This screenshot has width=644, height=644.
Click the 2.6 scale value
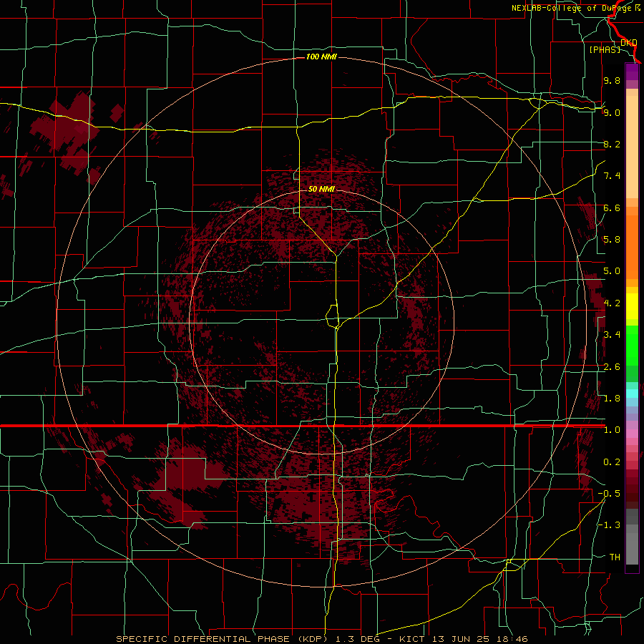click(612, 367)
